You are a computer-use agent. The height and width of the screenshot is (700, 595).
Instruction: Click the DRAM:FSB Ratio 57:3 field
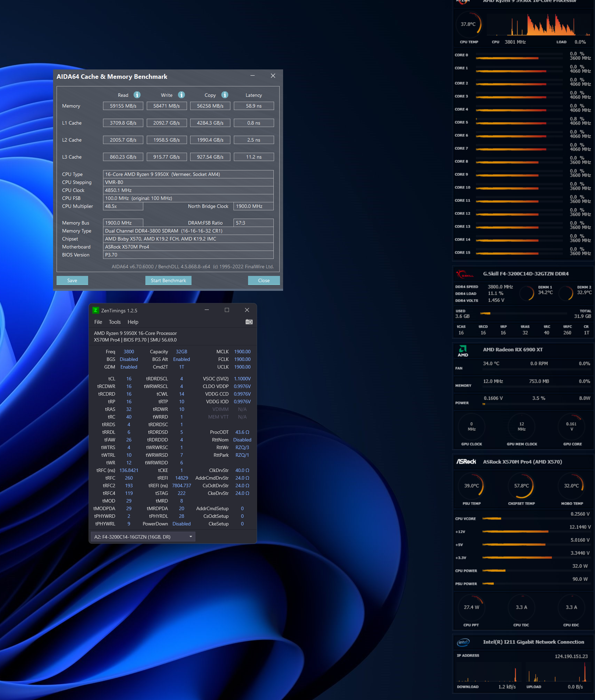tap(254, 223)
